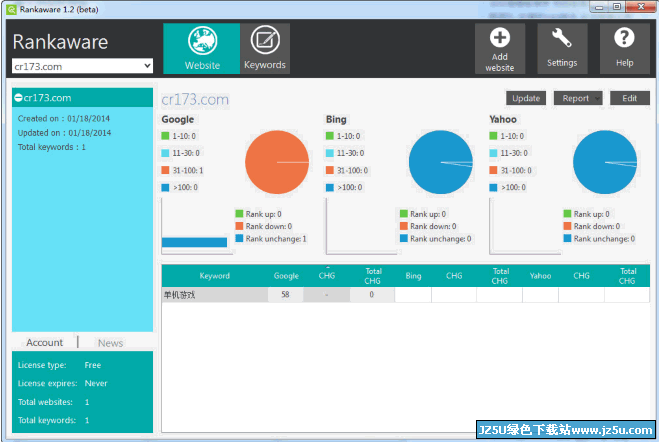
Task: Click Bing >100 blue legend swatch
Action: pos(330,187)
